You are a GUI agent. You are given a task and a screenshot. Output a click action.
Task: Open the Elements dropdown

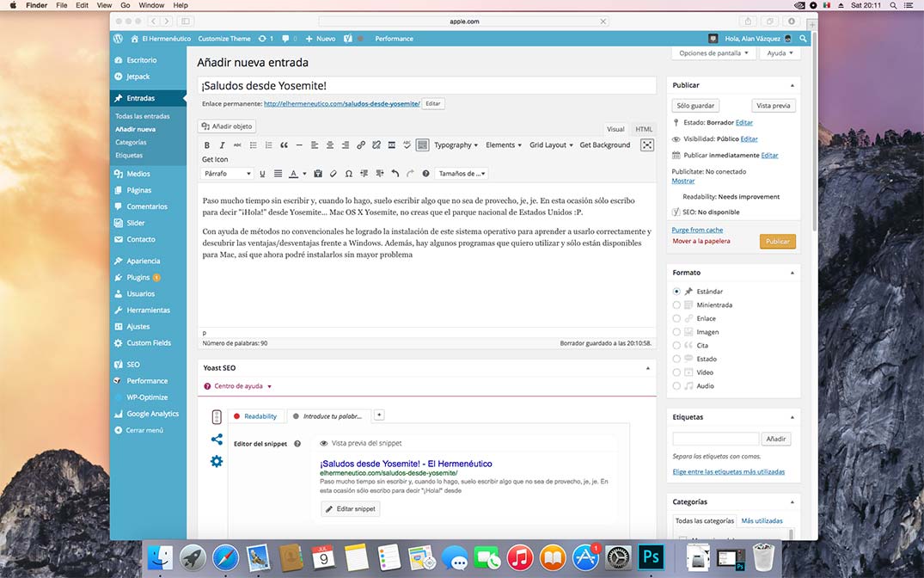(503, 145)
